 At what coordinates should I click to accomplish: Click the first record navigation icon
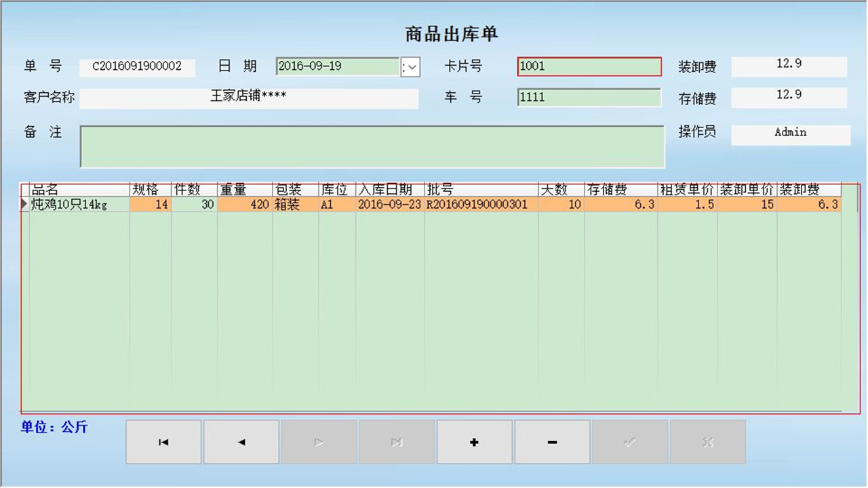point(163,442)
